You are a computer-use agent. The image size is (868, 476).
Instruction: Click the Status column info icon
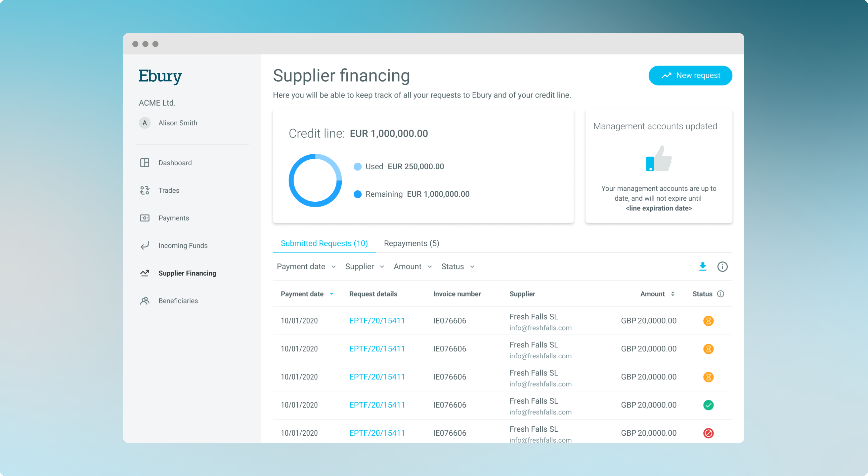pos(720,294)
